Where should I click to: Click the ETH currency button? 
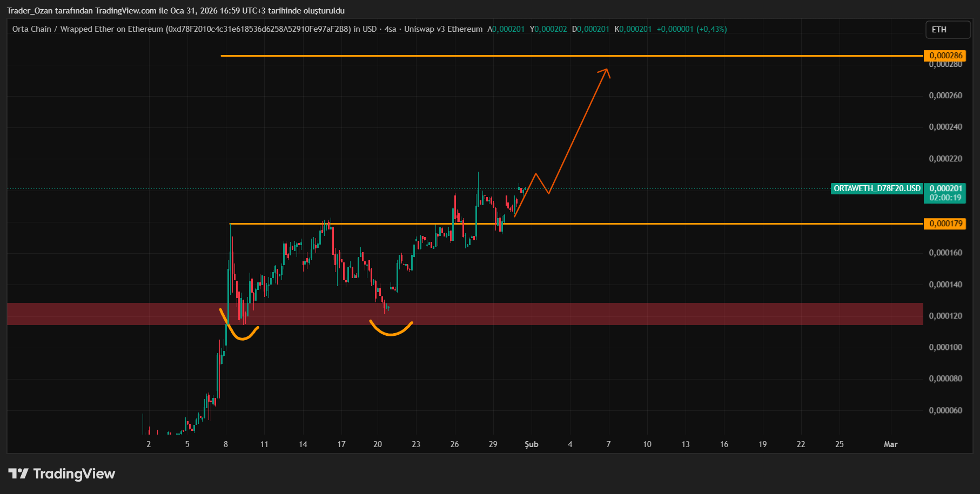948,30
